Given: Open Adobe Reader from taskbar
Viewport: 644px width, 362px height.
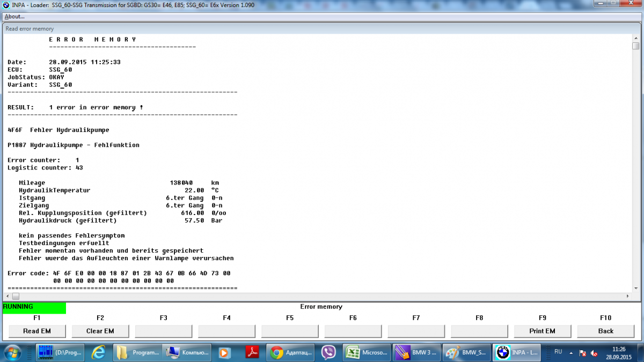Looking at the screenshot, I should point(252,352).
